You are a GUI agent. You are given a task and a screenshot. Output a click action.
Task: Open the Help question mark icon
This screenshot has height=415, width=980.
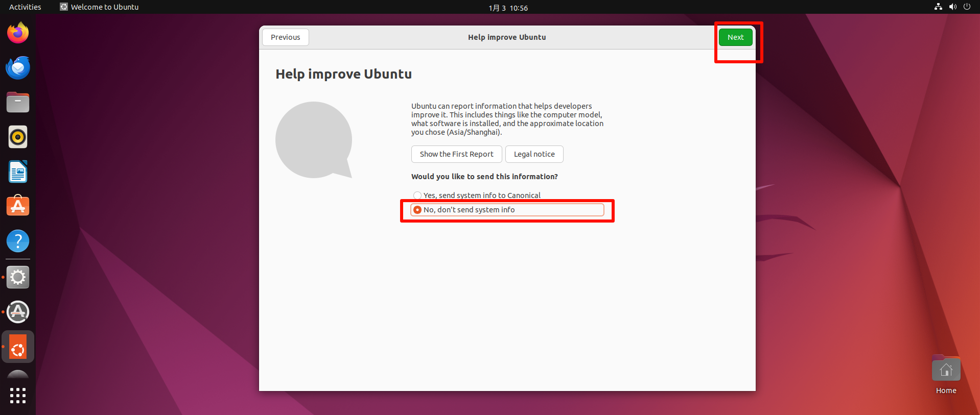(x=18, y=241)
